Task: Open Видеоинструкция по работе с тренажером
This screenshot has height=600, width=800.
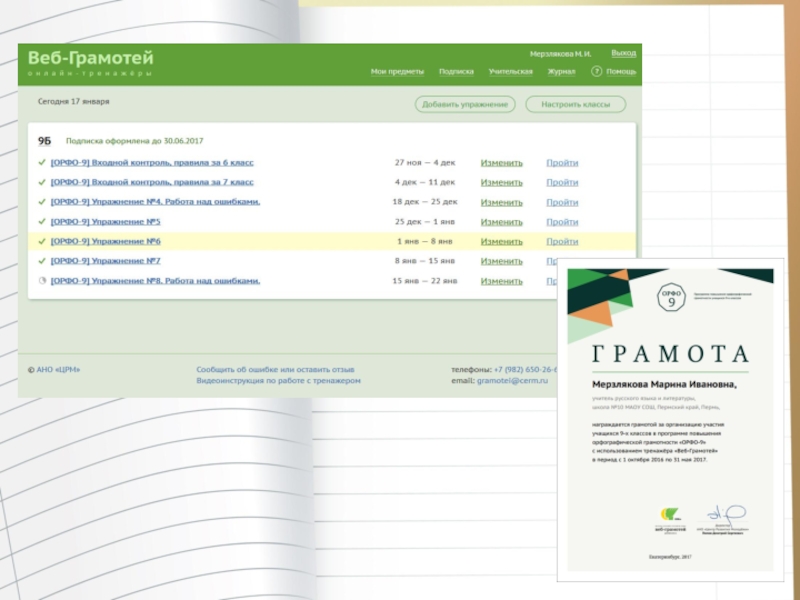Action: (x=279, y=381)
